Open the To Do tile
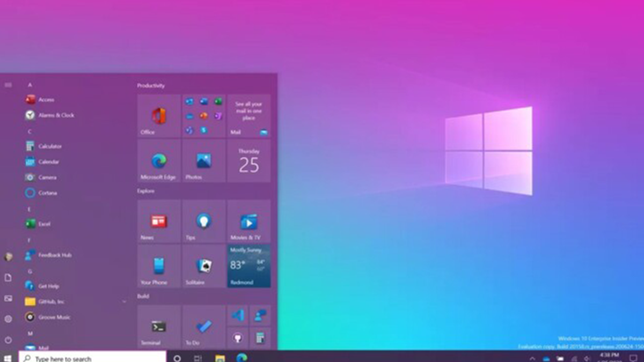This screenshot has height=362, width=644. [x=203, y=326]
